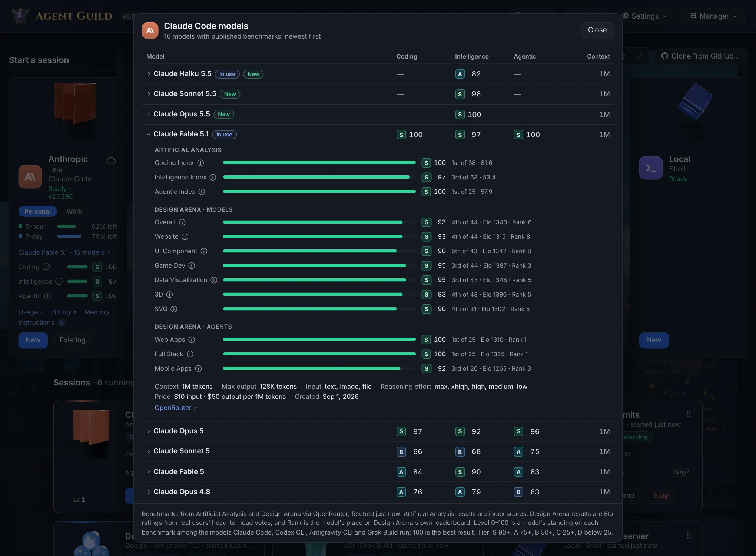The image size is (756, 556).
Task: Click info icon beside Mobile Apps
Action: click(198, 368)
